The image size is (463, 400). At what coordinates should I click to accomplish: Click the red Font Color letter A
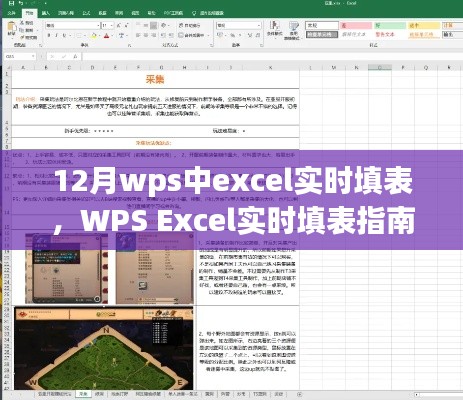[x=106, y=35]
